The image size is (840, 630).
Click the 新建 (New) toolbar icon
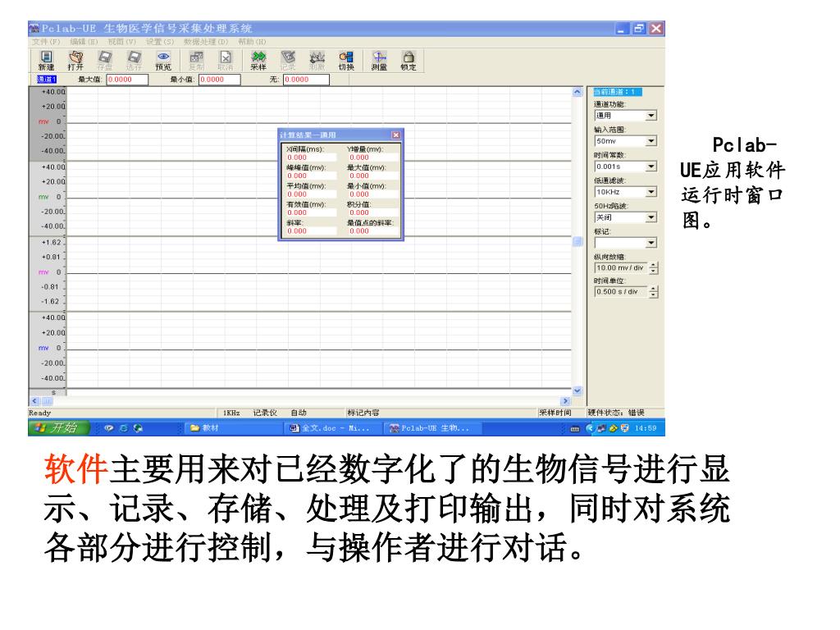[47, 61]
